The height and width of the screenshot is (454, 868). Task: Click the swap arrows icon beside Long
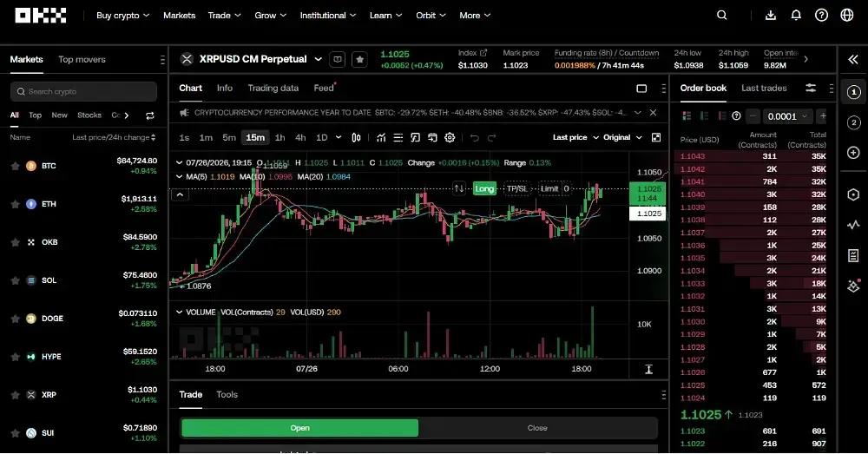(459, 188)
